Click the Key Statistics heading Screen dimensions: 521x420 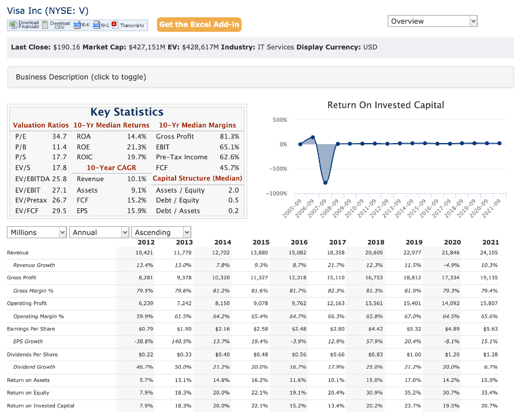(127, 112)
